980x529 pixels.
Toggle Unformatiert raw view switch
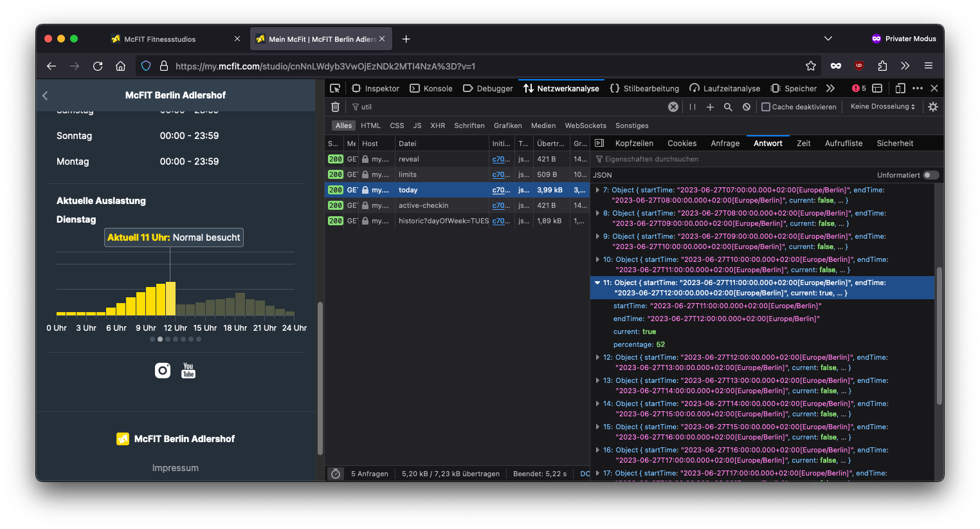click(x=931, y=175)
